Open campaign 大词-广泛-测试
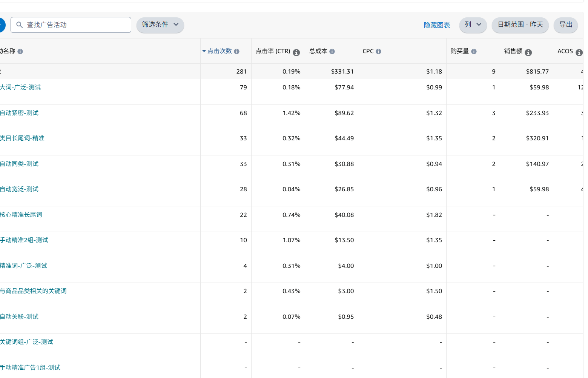Screen dimensions: 588x378 pos(20,88)
